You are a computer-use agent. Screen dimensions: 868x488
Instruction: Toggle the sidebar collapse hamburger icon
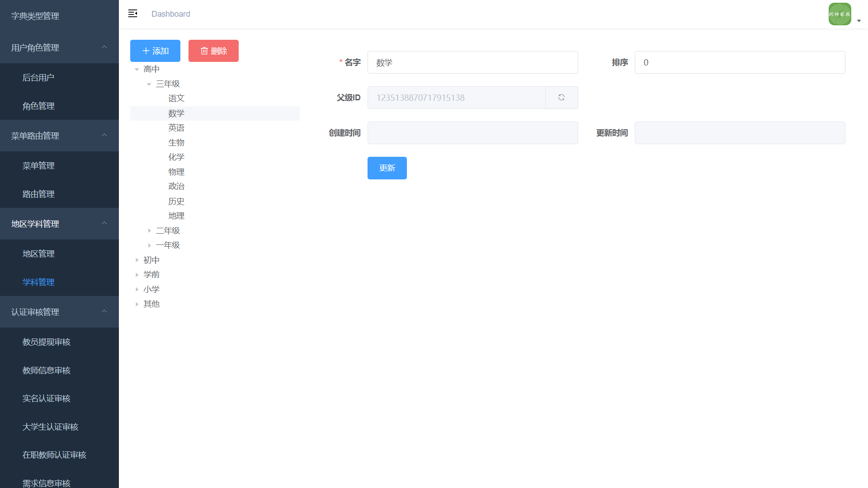(132, 14)
